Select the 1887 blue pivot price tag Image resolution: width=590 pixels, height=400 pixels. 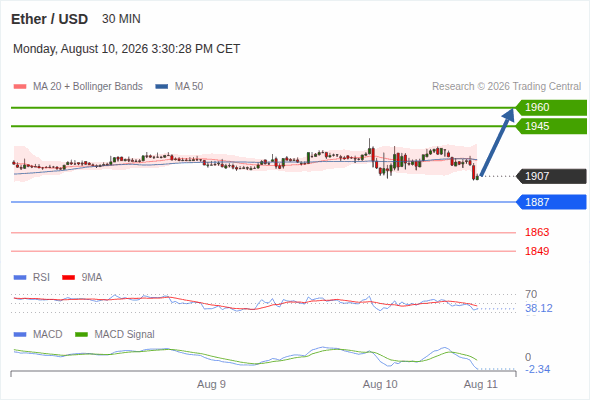(551, 202)
